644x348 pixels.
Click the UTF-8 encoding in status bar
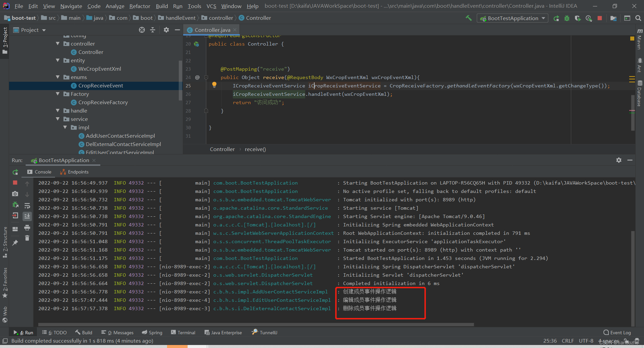[x=586, y=341]
